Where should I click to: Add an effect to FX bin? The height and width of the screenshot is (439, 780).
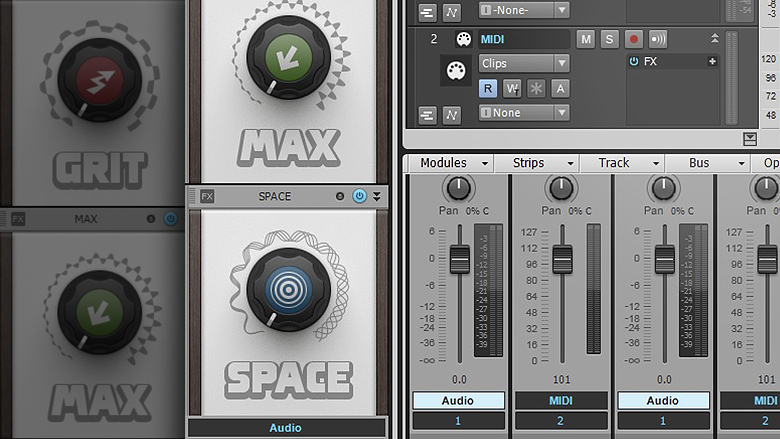point(712,62)
